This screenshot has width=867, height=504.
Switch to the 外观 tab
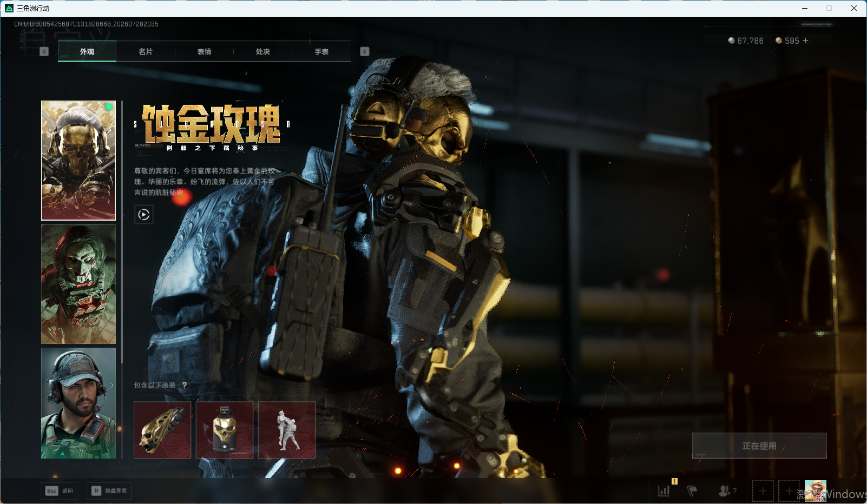click(87, 52)
